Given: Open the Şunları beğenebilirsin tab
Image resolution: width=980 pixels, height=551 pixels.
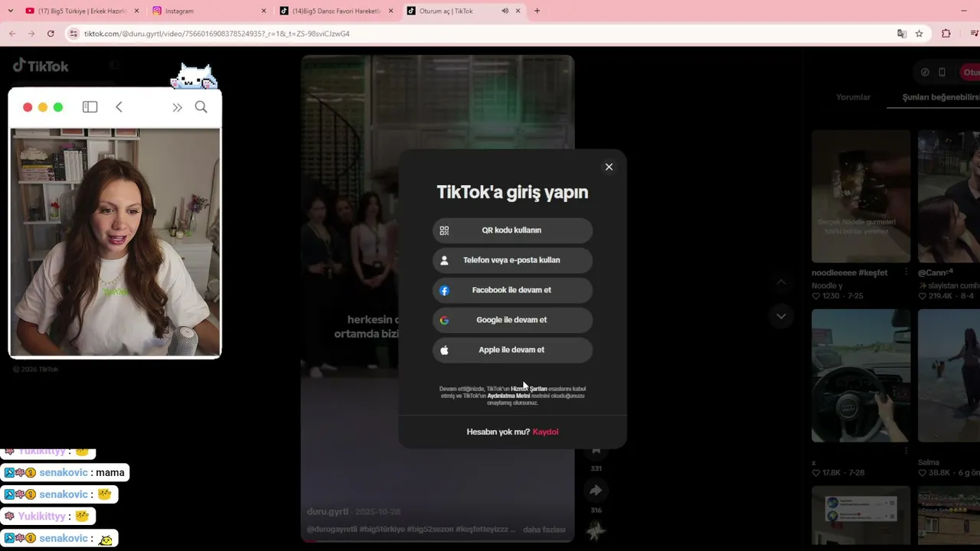Looking at the screenshot, I should (941, 97).
